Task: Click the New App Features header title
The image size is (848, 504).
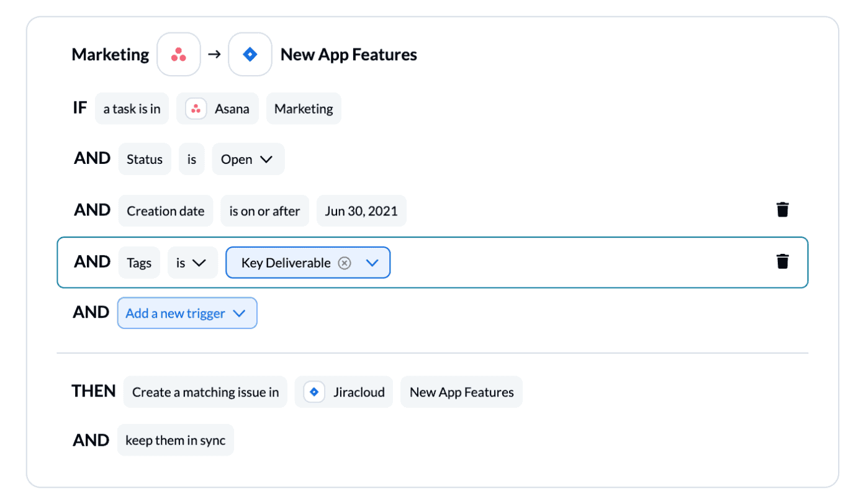Action: [349, 55]
